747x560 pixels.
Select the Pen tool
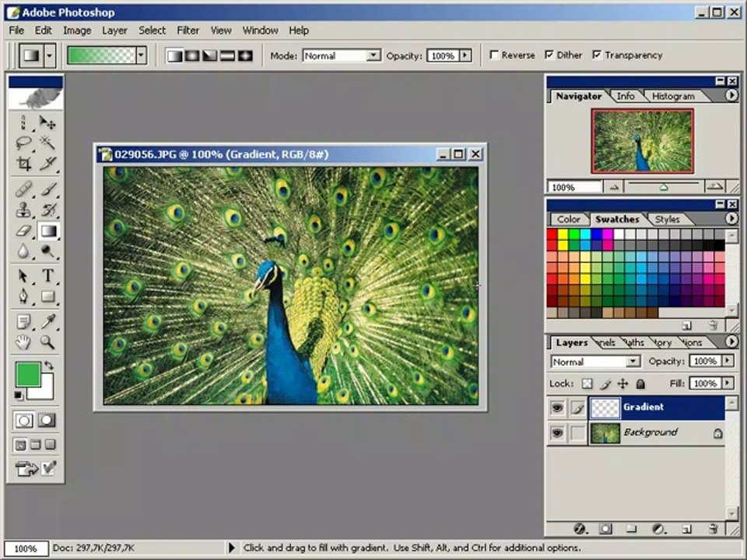click(x=23, y=296)
